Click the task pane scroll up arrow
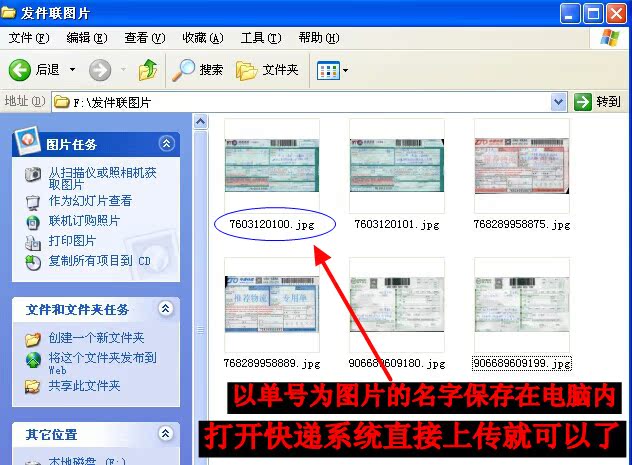Viewport: 632px width, 465px height. pos(201,121)
